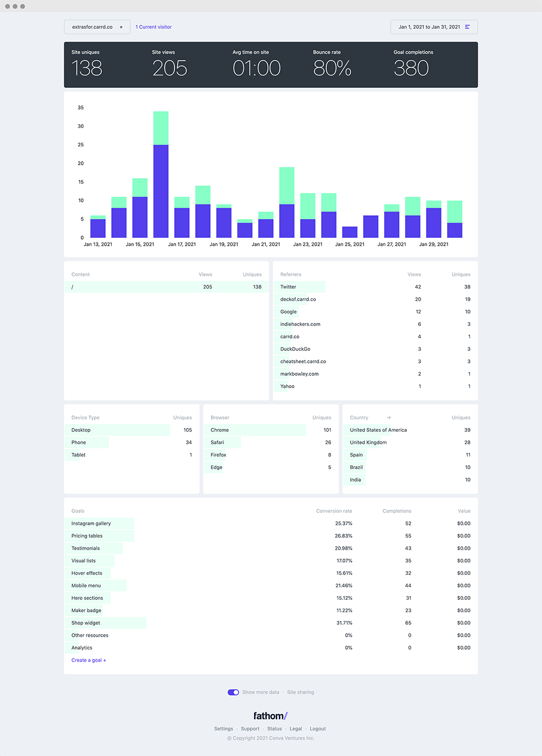Select the markbowley.com referrer
This screenshot has height=756, width=542.
[375, 374]
